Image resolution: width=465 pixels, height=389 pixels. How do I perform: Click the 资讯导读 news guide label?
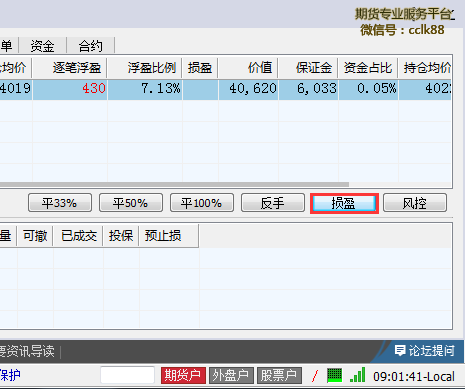[31, 351]
